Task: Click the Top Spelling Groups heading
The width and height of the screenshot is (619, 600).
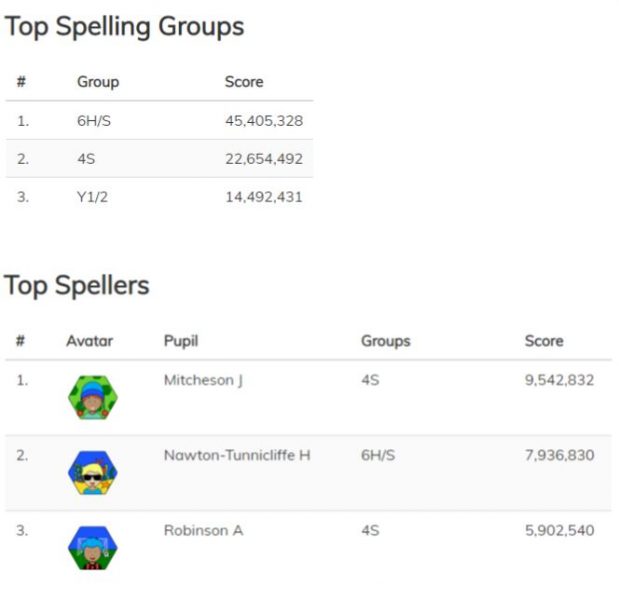Action: (124, 27)
